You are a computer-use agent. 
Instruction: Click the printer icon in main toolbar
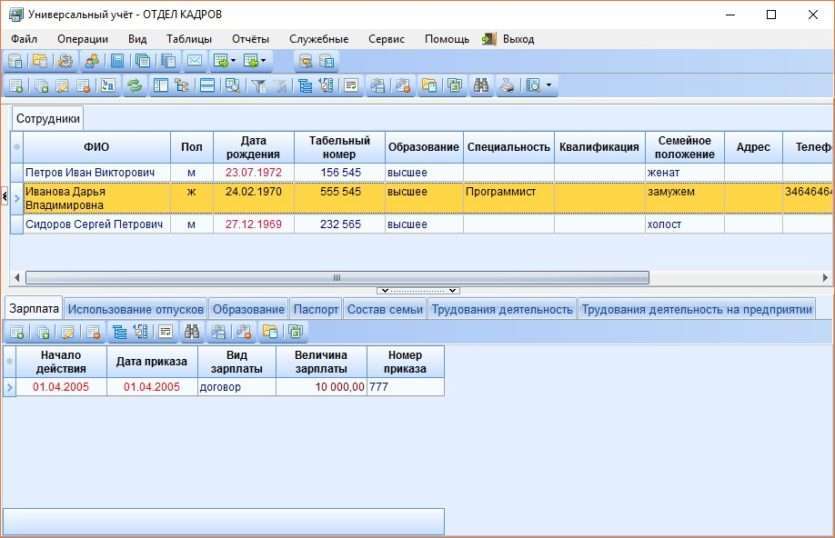(507, 86)
